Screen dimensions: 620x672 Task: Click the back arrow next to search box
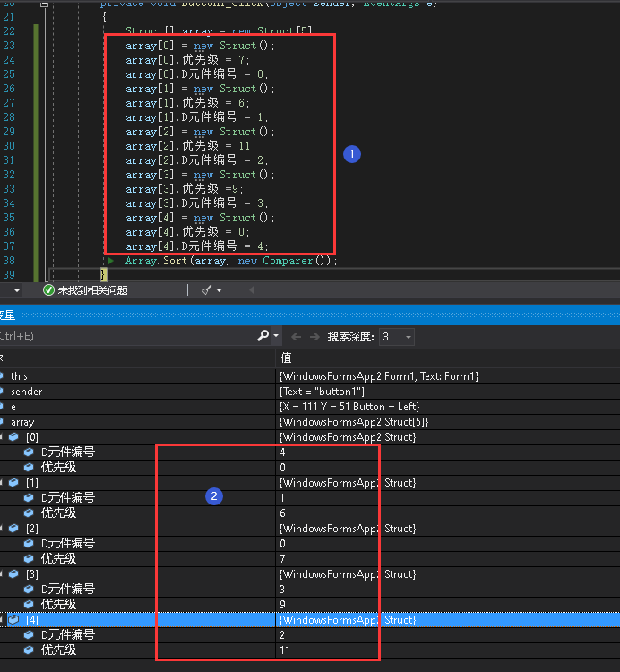[x=297, y=337]
